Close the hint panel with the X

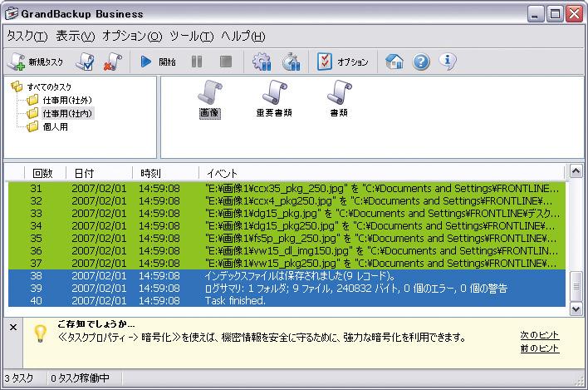pos(13,328)
